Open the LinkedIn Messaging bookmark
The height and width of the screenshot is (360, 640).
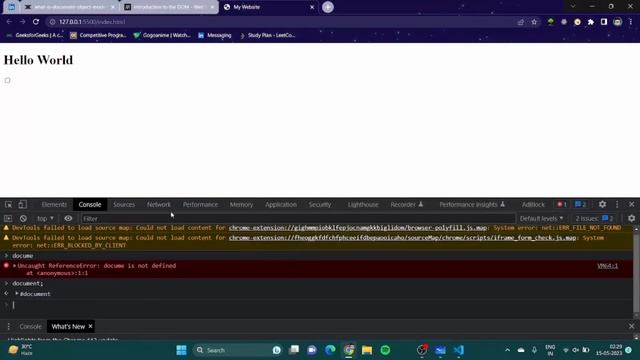point(215,36)
